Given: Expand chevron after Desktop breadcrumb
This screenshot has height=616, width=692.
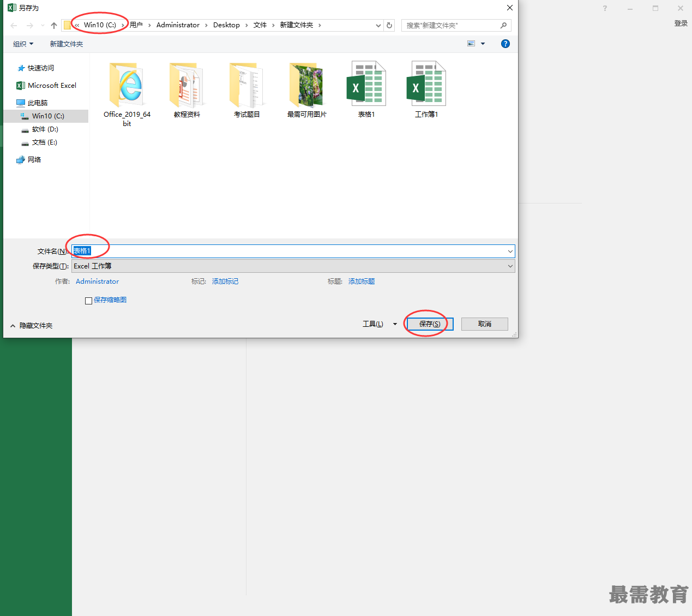Looking at the screenshot, I should tap(246, 25).
